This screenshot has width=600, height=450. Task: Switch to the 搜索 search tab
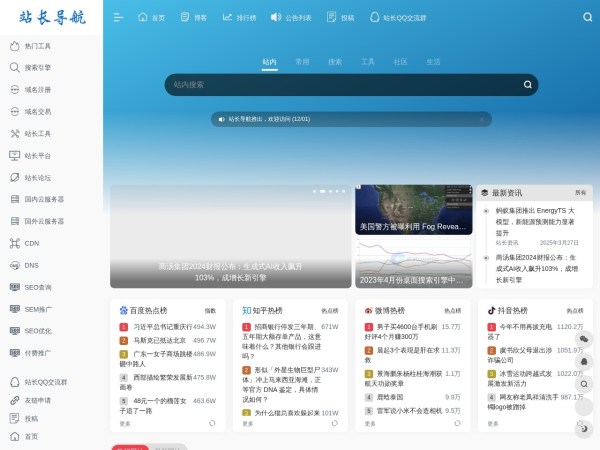click(335, 62)
